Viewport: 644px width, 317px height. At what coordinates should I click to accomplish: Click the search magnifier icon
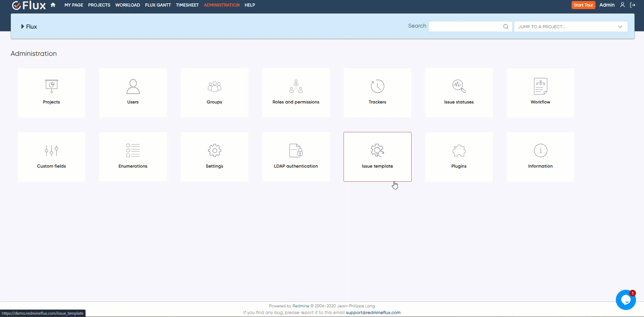(x=505, y=27)
